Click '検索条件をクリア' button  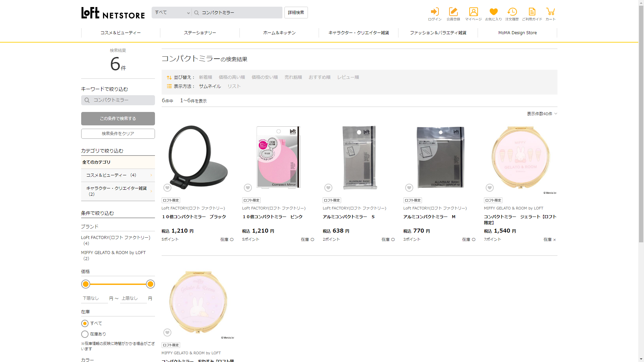[118, 134]
